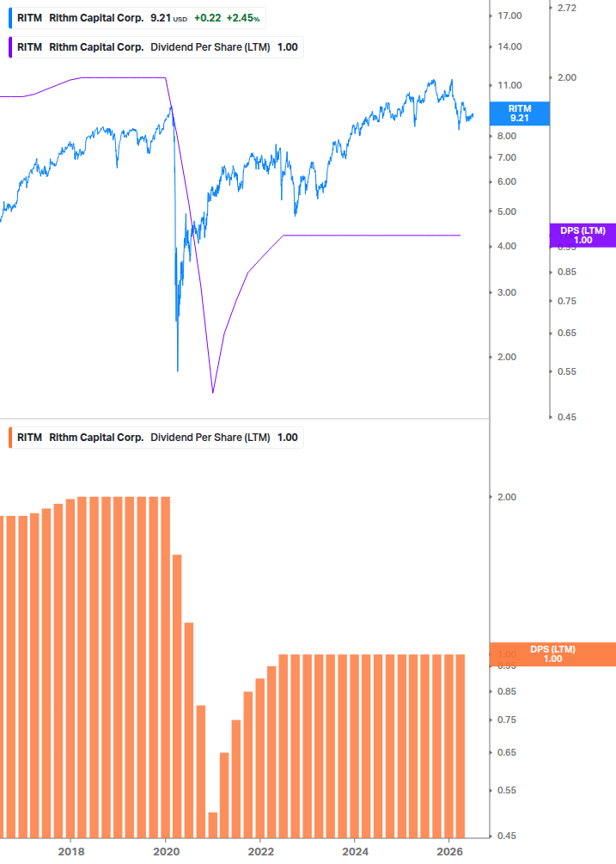Screen dimensions: 616x864
Task: Click the 17.00 tick on the price axis
Action: pyautogui.click(x=509, y=16)
